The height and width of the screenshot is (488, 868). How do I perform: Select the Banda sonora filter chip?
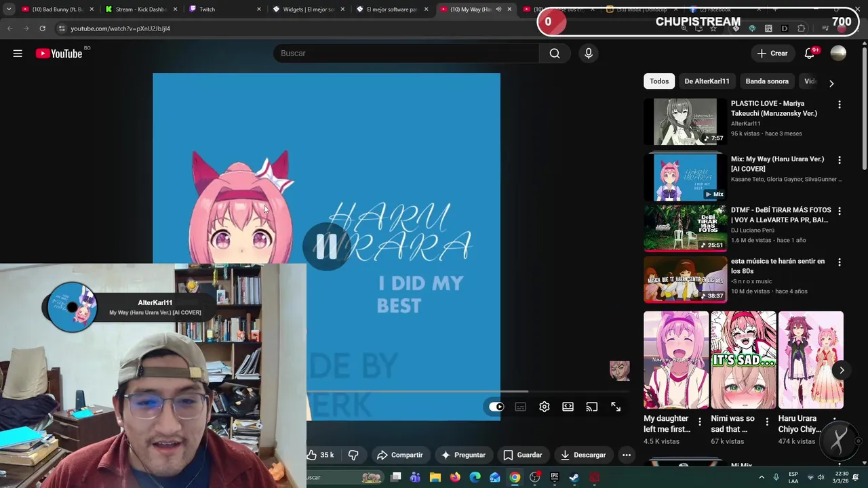(767, 81)
